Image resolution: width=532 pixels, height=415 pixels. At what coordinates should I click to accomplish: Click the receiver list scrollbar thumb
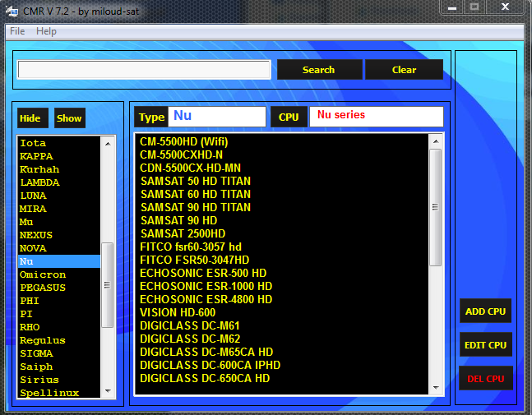point(435,207)
